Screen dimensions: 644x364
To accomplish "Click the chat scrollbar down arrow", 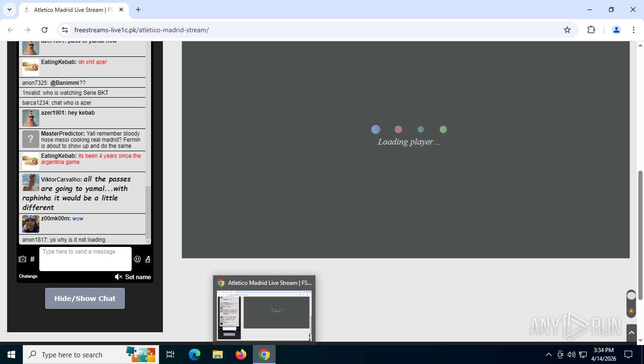I will point(148,242).
